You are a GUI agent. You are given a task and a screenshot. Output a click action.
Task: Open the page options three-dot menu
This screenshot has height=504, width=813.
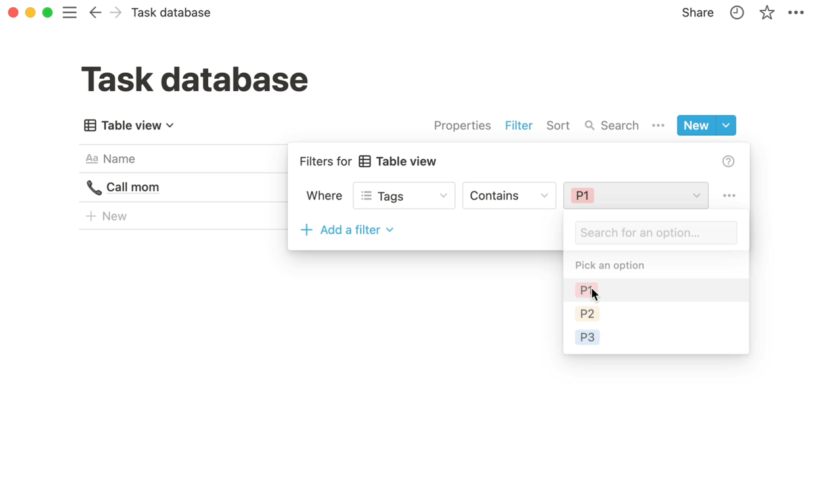pos(796,12)
